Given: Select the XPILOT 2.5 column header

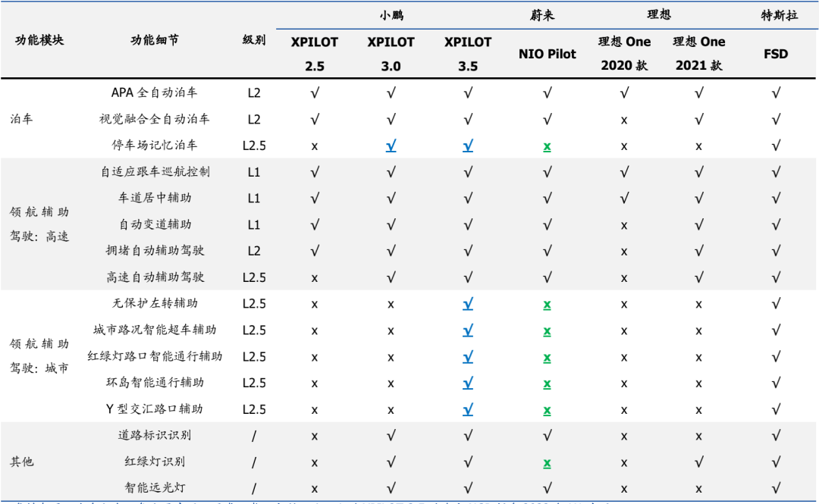Looking at the screenshot, I should (x=315, y=54).
